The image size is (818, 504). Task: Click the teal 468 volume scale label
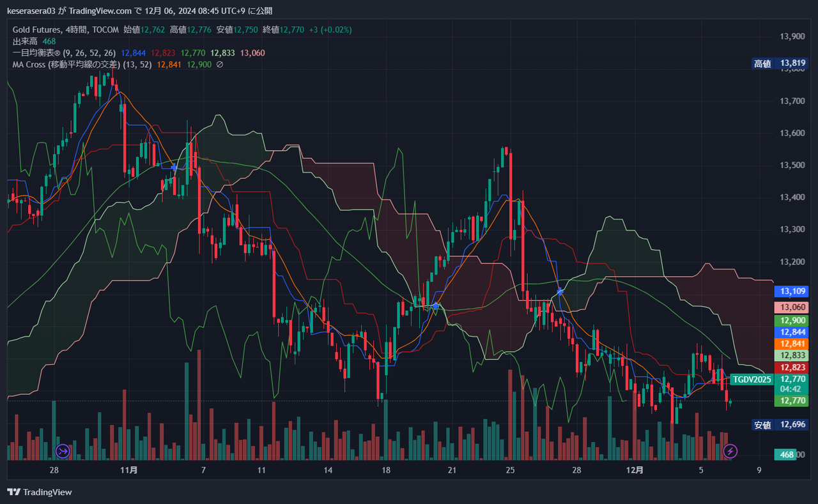pyautogui.click(x=787, y=455)
